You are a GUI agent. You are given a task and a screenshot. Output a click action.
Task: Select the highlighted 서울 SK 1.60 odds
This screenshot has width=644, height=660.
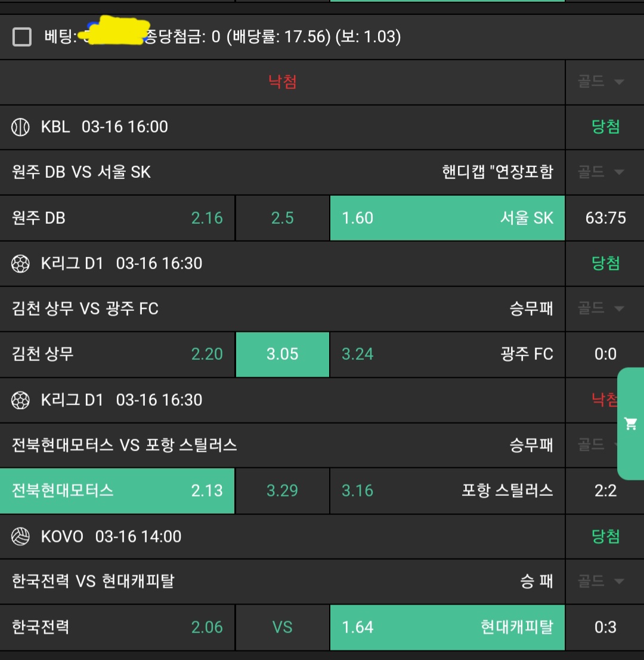447,218
